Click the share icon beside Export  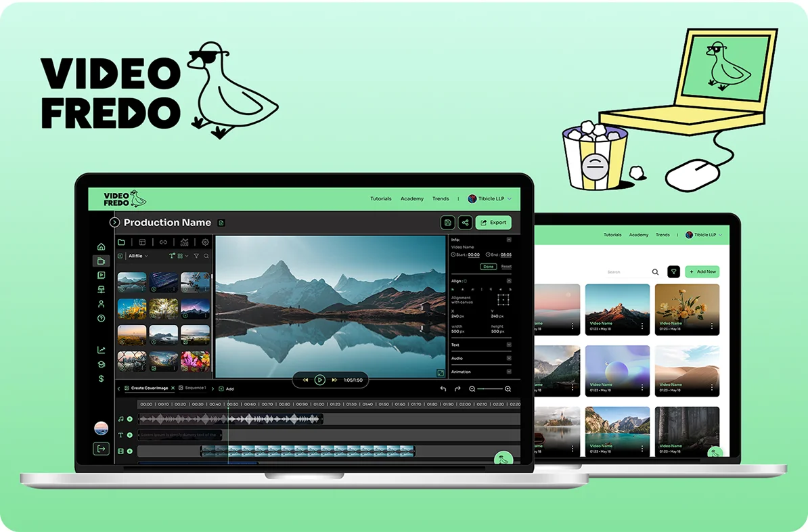coord(466,223)
